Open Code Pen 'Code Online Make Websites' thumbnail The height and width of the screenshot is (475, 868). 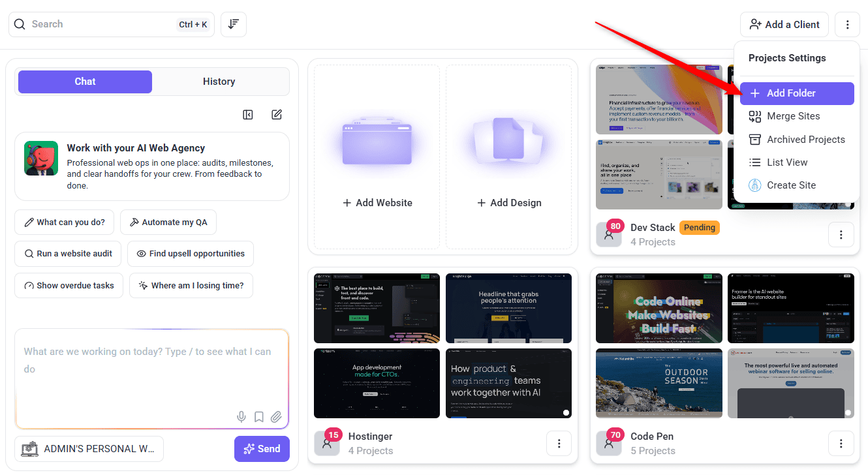pyautogui.click(x=659, y=308)
